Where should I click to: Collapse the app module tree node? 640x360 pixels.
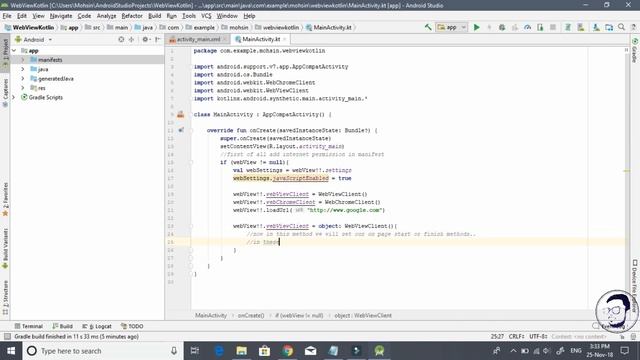[x=14, y=51]
